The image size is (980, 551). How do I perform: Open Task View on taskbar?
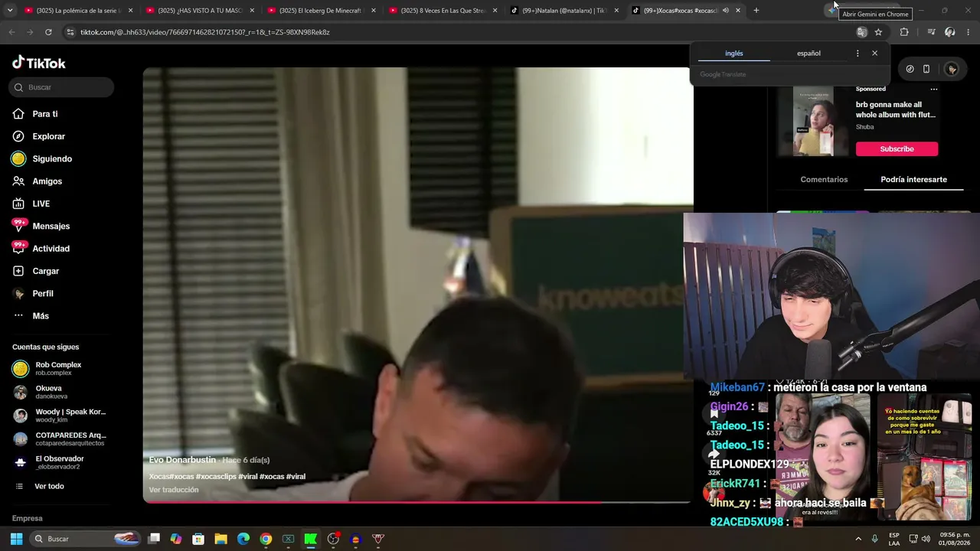154,539
